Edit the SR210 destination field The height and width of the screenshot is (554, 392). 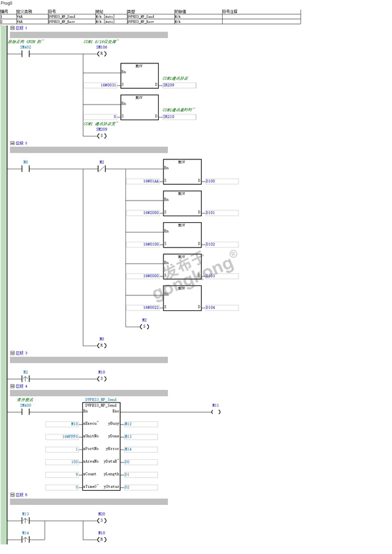179,116
